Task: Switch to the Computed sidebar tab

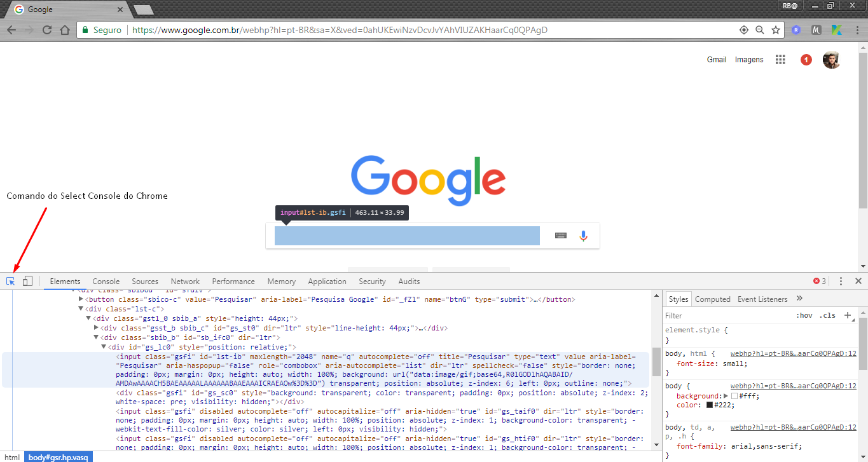Action: pyautogui.click(x=713, y=299)
